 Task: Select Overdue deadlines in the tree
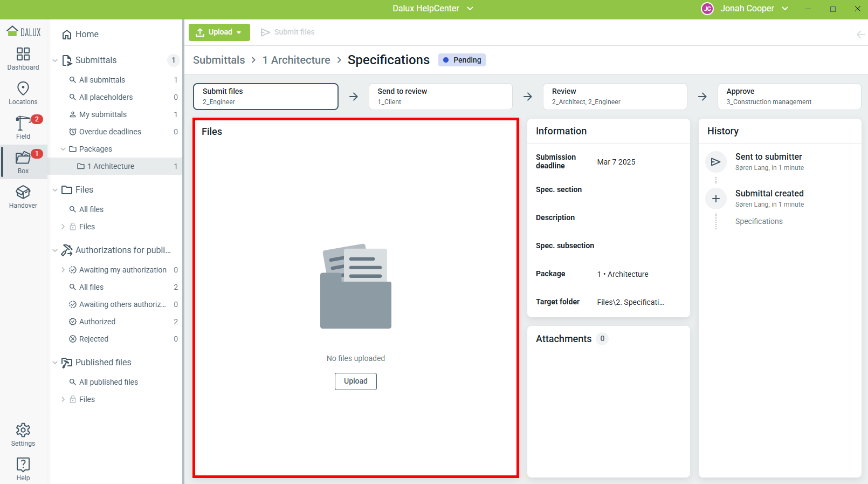[110, 132]
